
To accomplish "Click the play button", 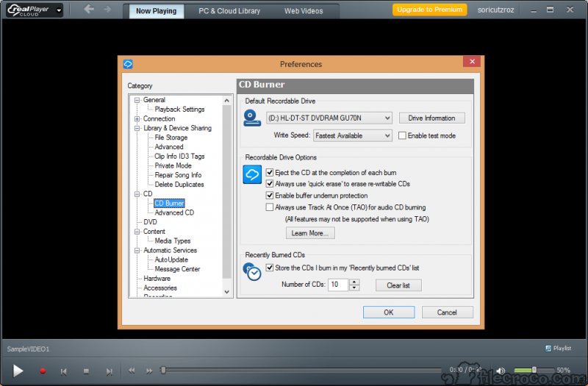I will point(18,371).
